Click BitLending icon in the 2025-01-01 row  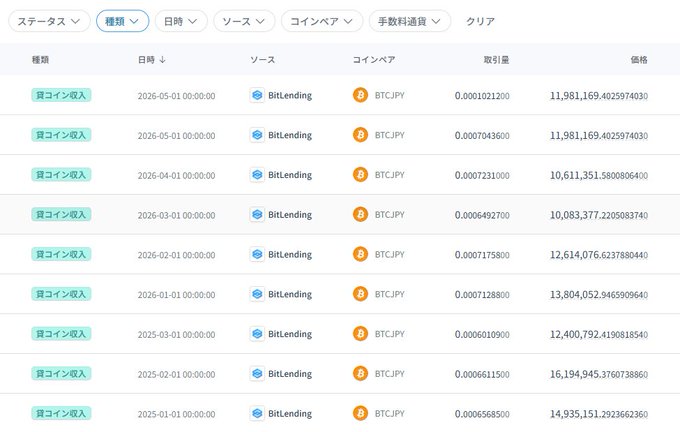pos(257,413)
